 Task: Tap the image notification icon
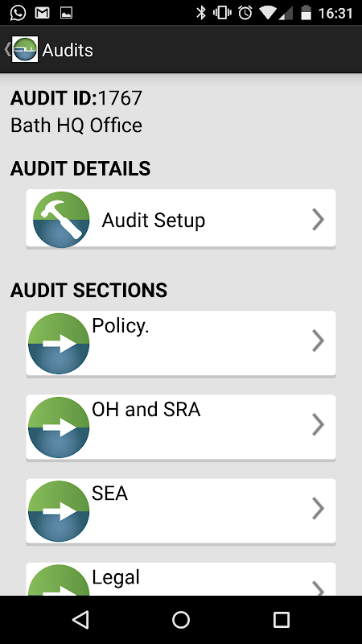(67, 13)
